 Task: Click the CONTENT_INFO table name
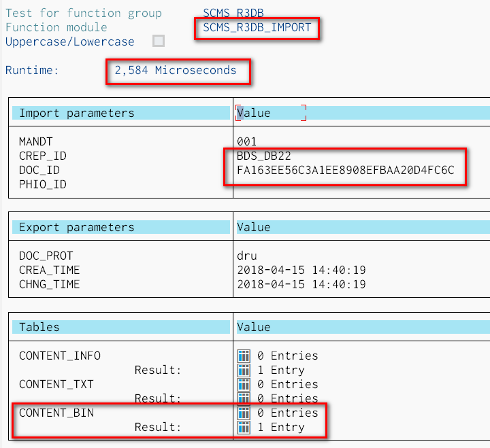[x=60, y=356]
